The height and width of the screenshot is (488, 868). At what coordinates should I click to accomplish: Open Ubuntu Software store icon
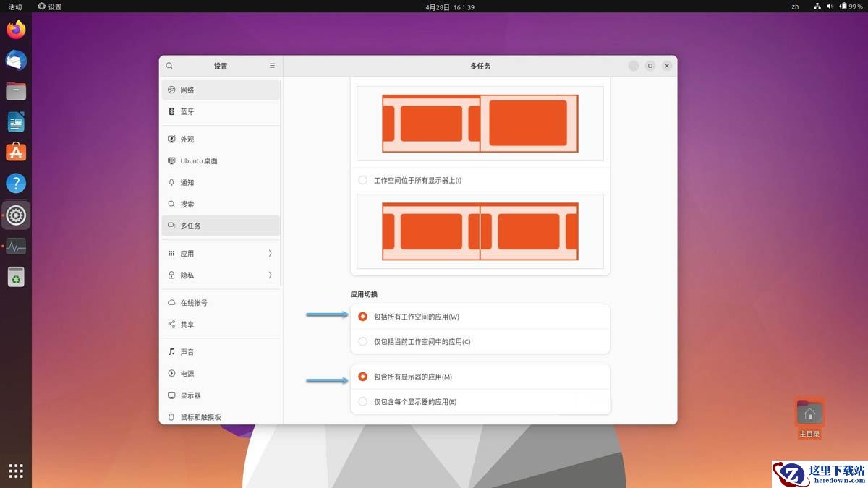16,153
